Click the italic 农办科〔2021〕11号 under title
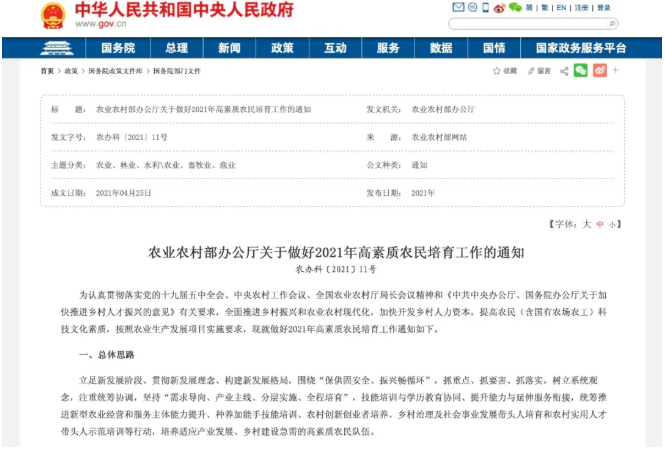The width and height of the screenshot is (665, 451). coord(335,269)
